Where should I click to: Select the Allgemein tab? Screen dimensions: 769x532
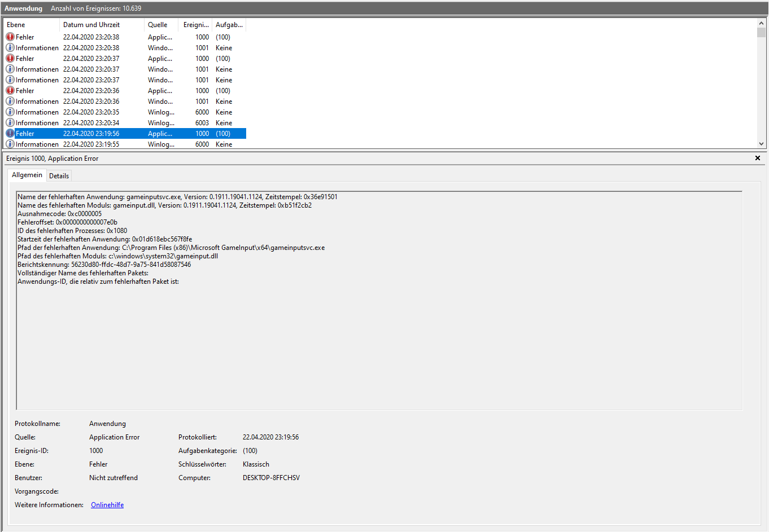[27, 175]
